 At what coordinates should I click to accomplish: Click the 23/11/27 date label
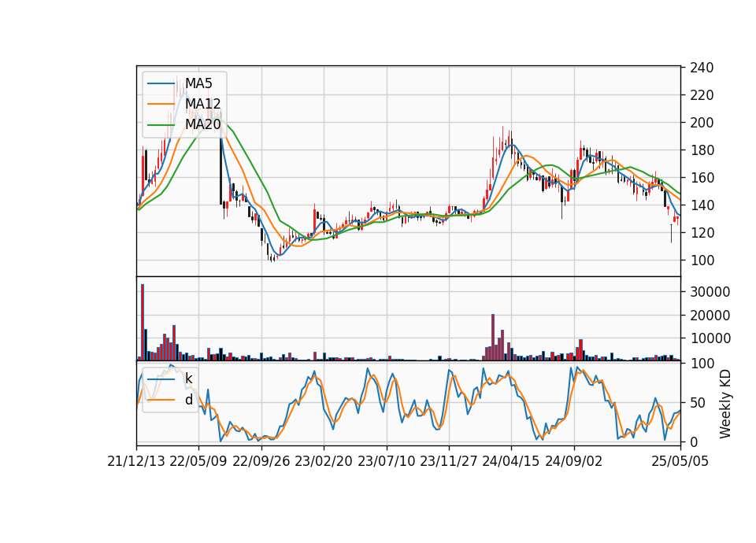click(x=449, y=461)
